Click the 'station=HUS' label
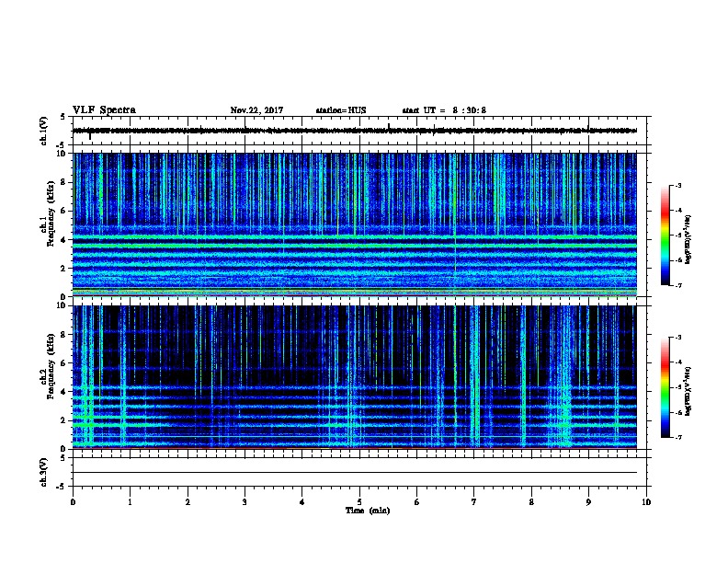Viewport: 728px width, 563px height. pos(341,110)
